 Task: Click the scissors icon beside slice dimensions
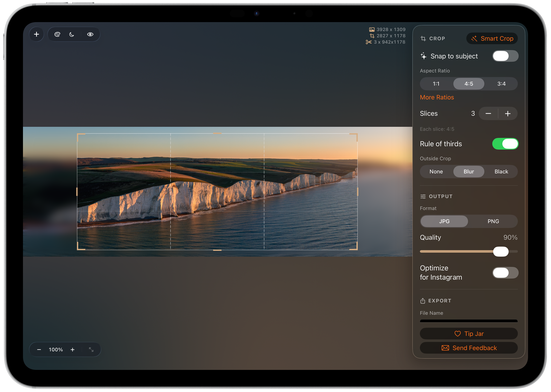point(369,42)
